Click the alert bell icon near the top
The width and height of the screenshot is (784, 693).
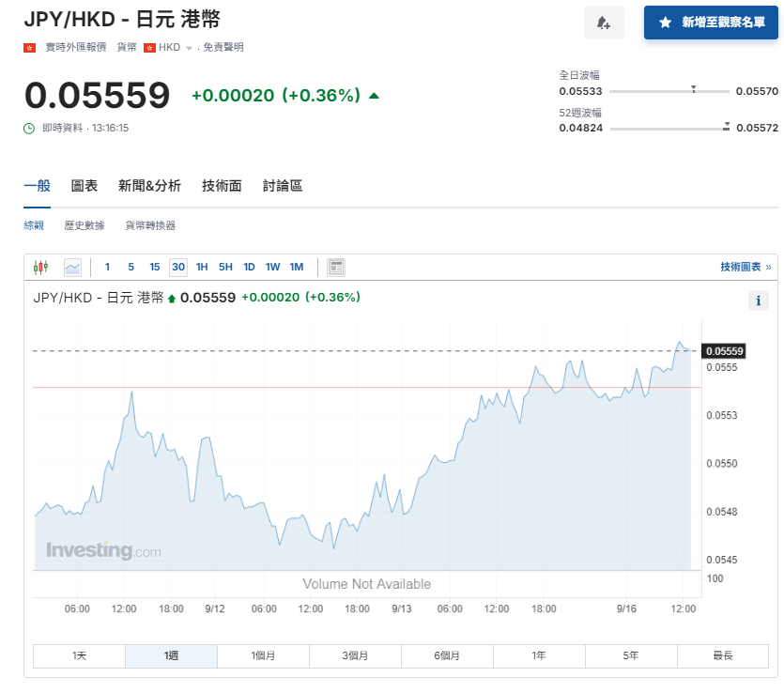(604, 23)
